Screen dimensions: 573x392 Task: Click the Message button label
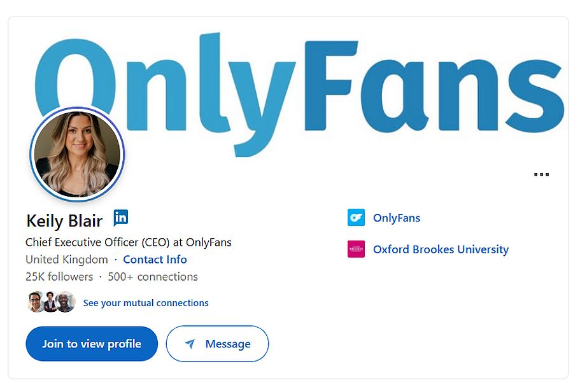[x=227, y=344]
